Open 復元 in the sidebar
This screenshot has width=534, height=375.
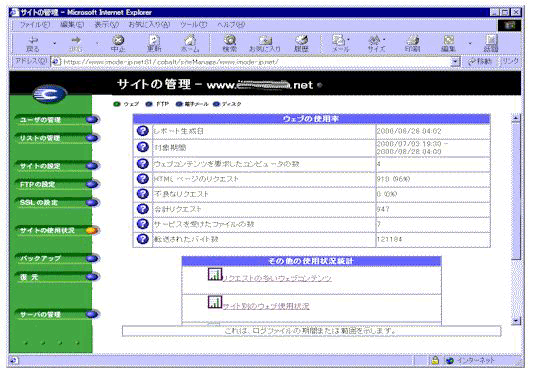click(x=57, y=277)
